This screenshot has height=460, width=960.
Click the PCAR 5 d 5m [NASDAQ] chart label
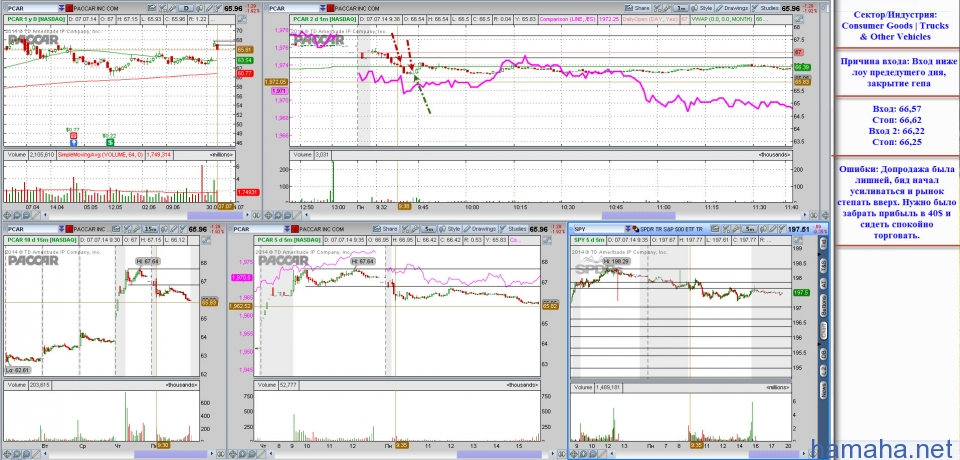(288, 240)
